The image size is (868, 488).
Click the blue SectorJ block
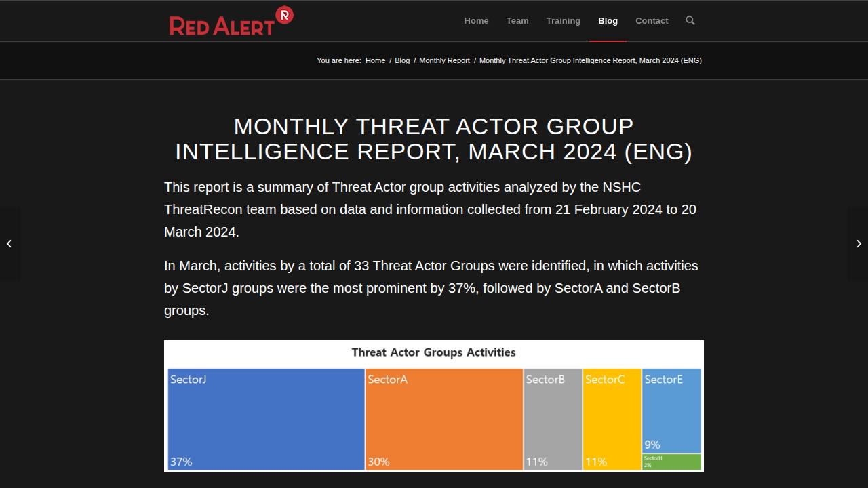[x=266, y=419]
